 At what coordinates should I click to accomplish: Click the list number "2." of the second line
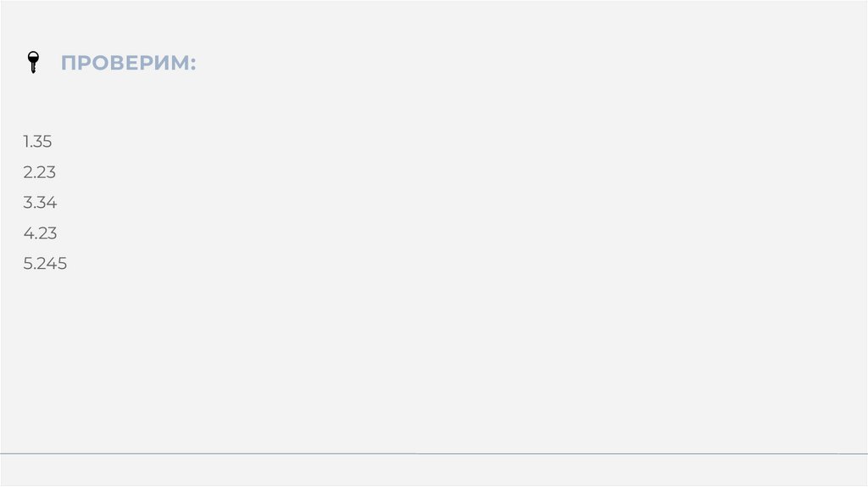tap(29, 172)
